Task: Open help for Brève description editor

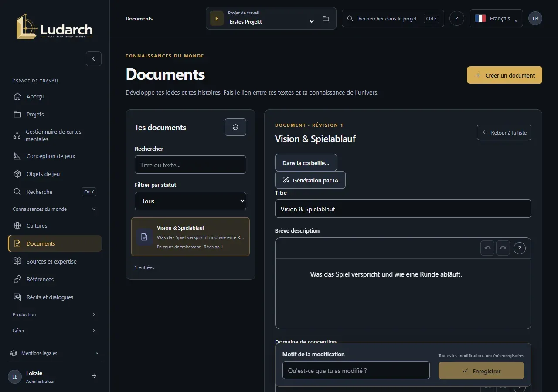Action: 520,248
